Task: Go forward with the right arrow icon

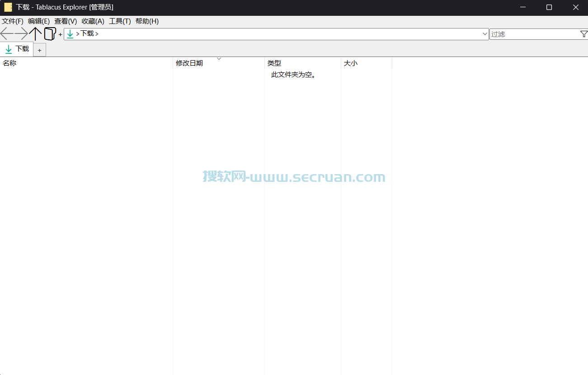Action: point(21,33)
